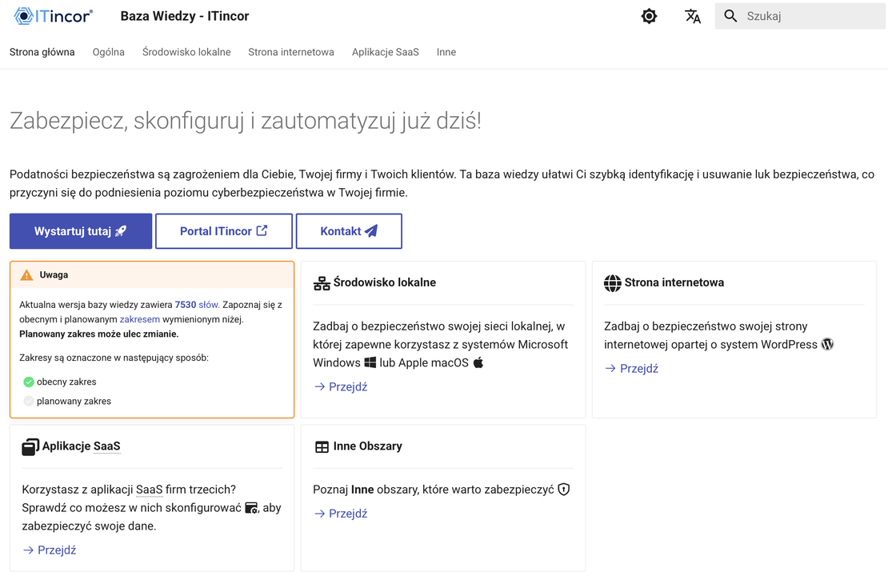888x588 pixels.
Task: Select the Apple macOS logo icon
Action: click(477, 362)
